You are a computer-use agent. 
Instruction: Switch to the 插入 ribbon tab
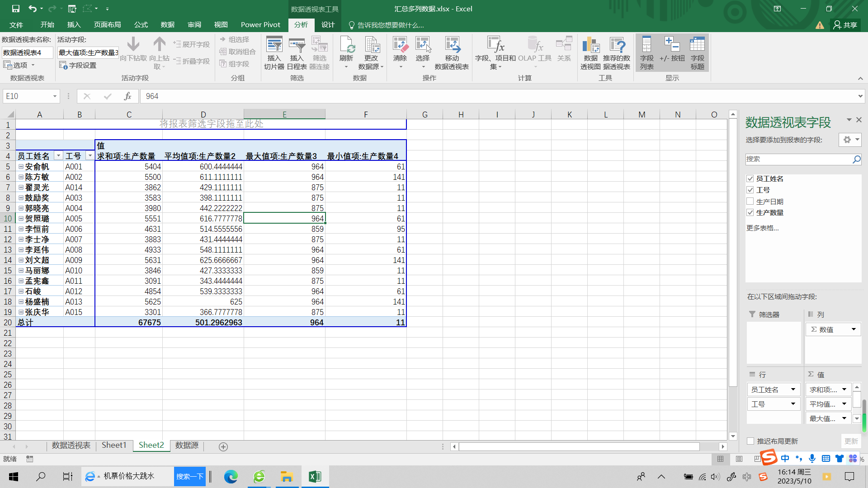tap(74, 25)
